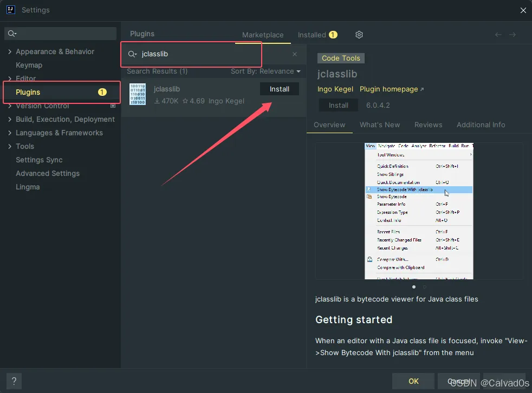Open the What's New tab
This screenshot has height=393, width=532.
(x=380, y=125)
